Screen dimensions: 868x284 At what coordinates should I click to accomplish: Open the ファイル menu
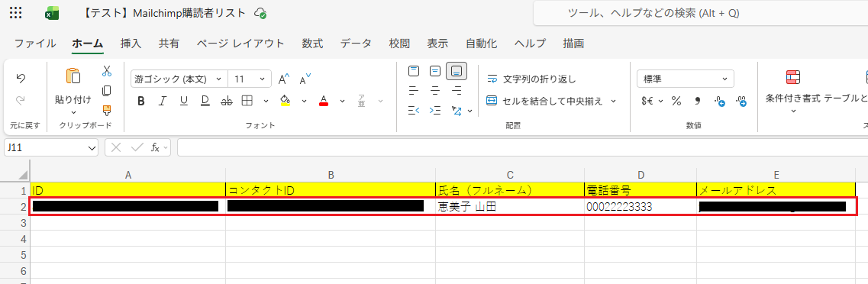pos(35,44)
